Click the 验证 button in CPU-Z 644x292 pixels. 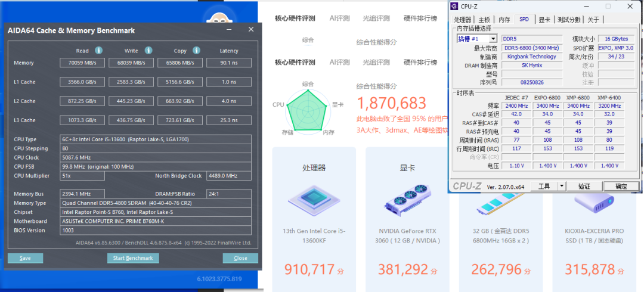(584, 186)
